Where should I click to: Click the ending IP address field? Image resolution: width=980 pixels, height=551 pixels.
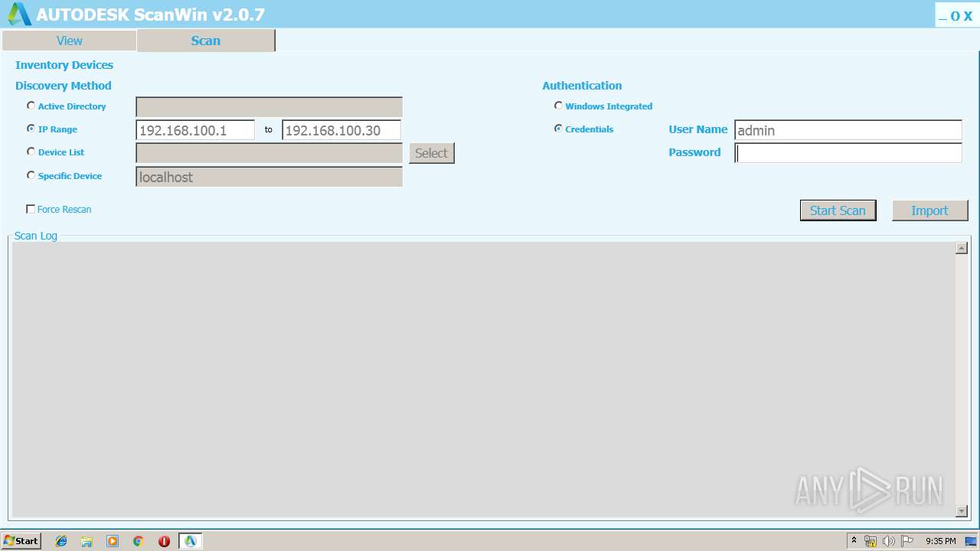341,130
